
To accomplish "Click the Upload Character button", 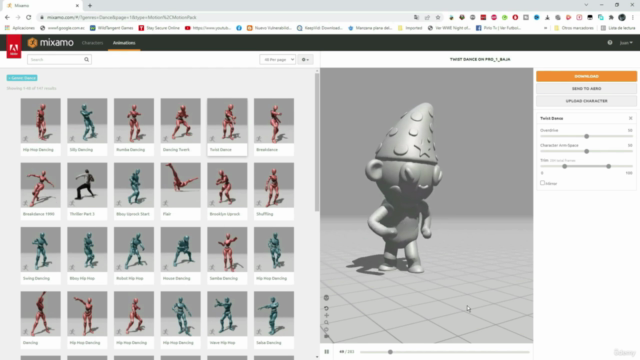I will [x=587, y=101].
